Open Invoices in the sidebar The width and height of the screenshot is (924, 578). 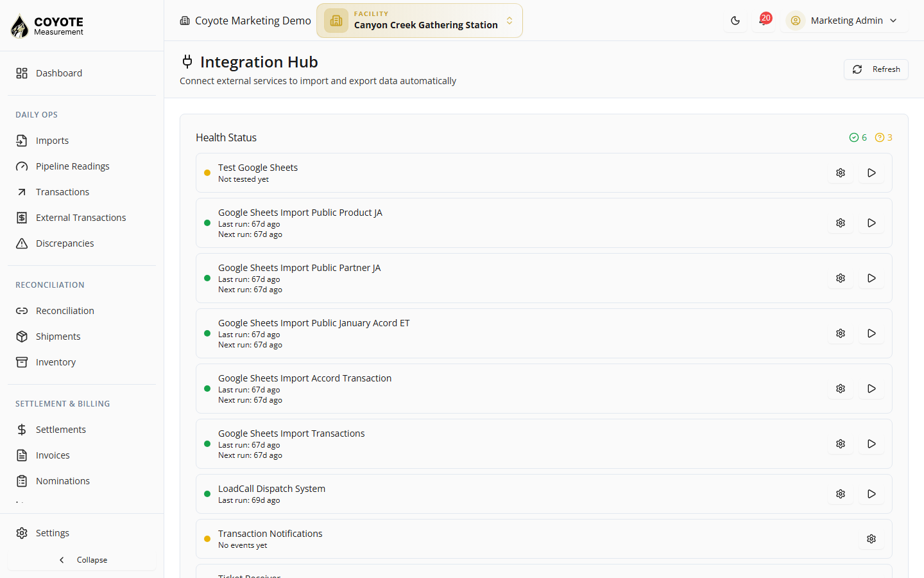click(x=81, y=455)
